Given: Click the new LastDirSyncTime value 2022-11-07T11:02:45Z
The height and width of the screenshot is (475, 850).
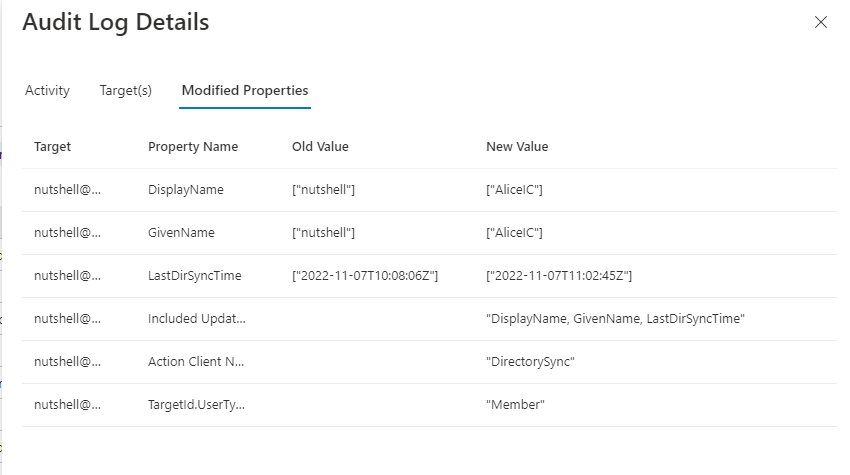Looking at the screenshot, I should (x=559, y=276).
